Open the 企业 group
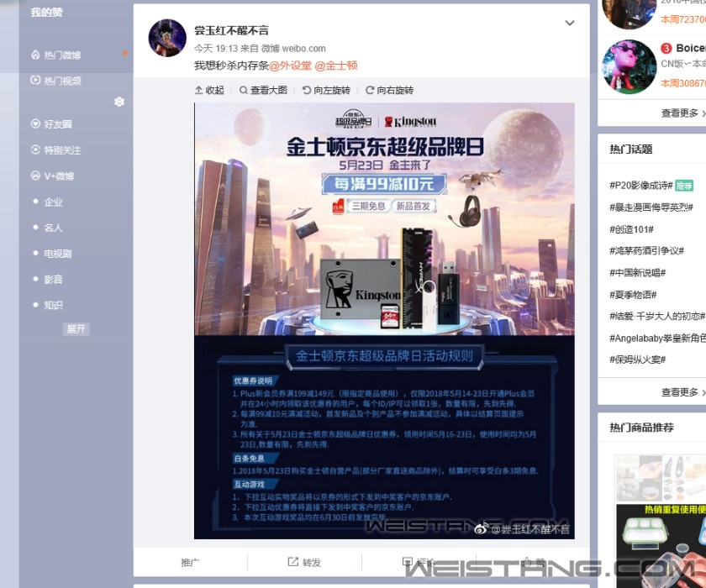Screen dimensions: 706x588 tap(53, 202)
